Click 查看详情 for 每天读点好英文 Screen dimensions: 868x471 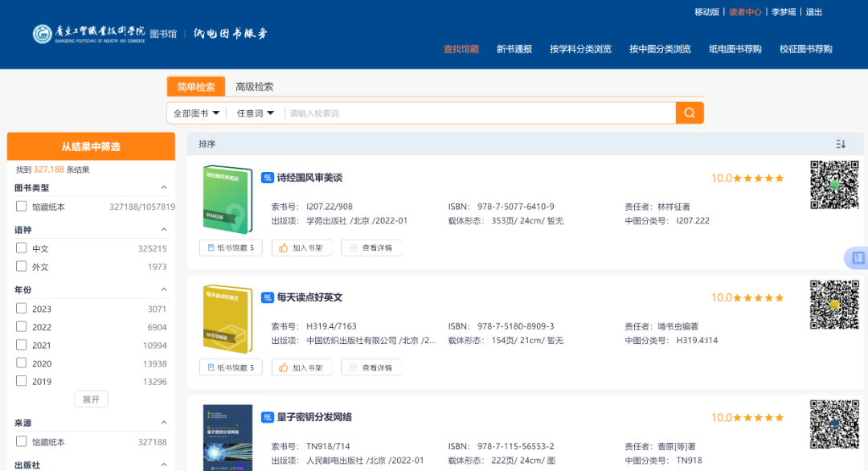371,367
